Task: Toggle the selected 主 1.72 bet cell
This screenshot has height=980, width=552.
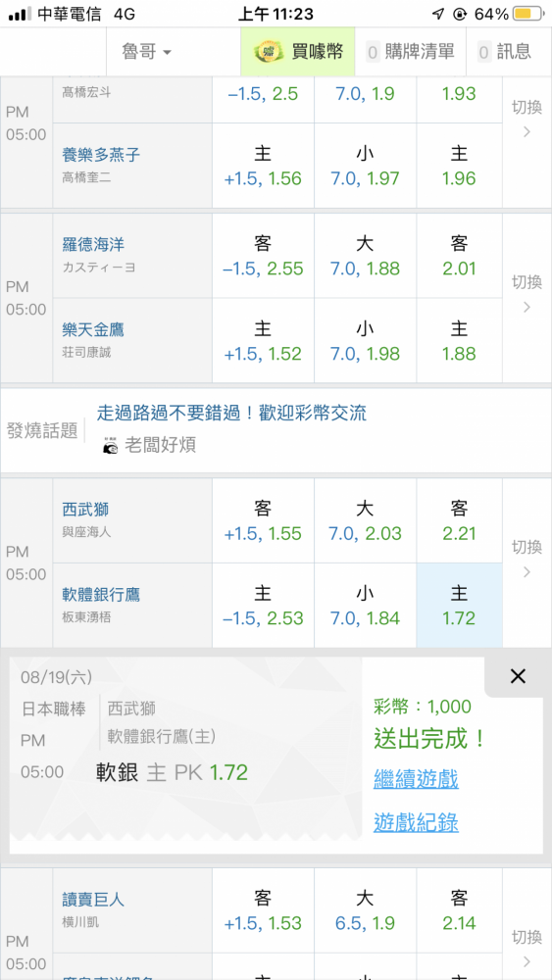Action: pos(460,605)
